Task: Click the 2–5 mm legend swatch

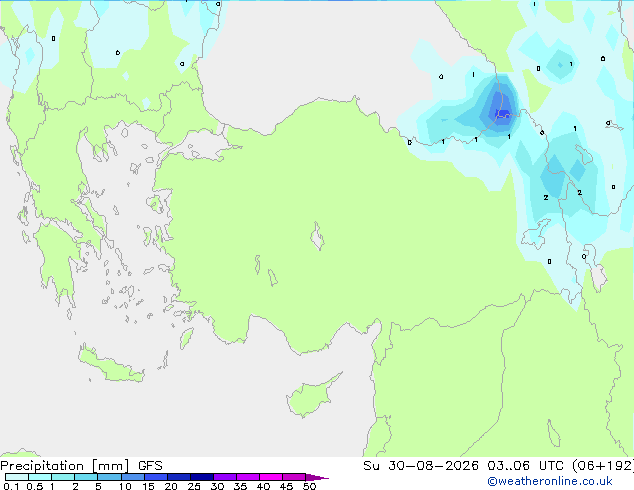Action: 86,477
